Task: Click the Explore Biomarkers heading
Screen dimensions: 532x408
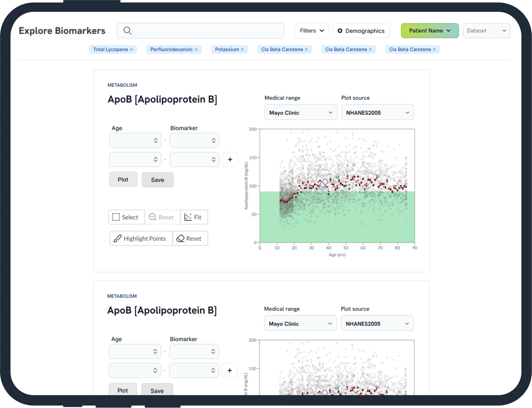Action: click(x=62, y=31)
